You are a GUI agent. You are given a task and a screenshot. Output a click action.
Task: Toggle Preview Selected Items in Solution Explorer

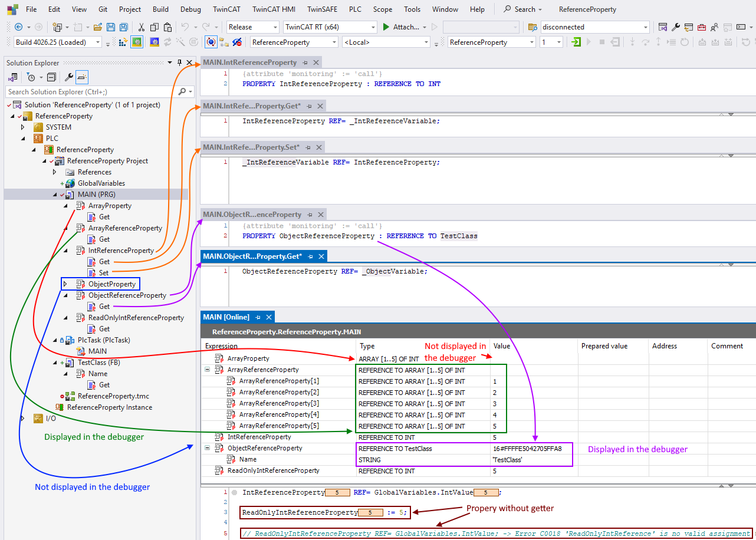point(82,77)
